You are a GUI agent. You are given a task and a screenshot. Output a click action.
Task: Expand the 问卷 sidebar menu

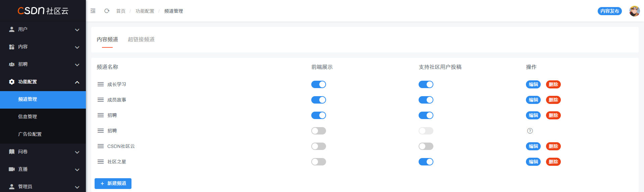[x=43, y=152]
